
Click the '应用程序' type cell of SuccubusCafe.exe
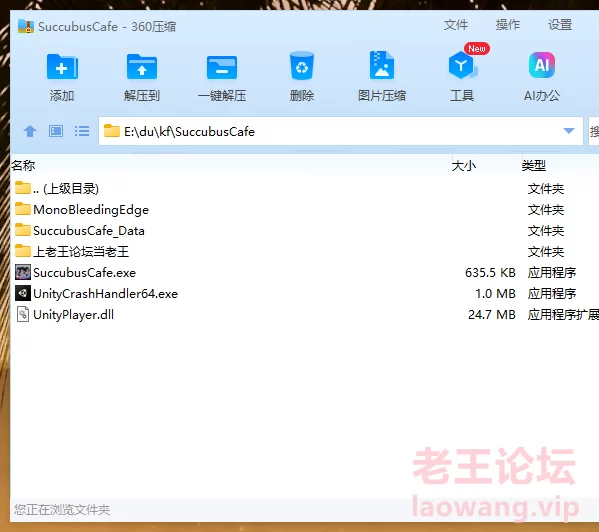point(552,273)
